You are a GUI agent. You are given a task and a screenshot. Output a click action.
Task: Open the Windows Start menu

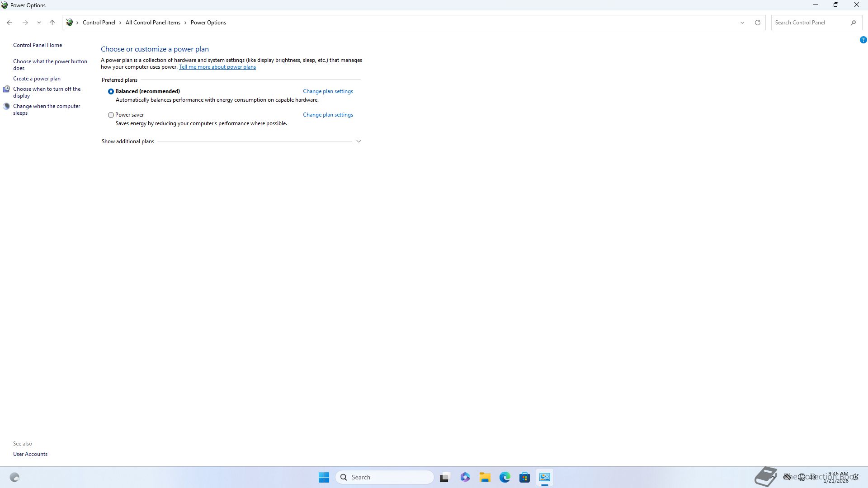tap(324, 477)
